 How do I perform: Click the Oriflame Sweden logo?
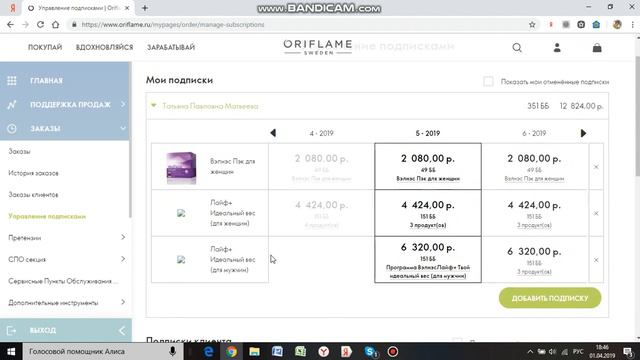pyautogui.click(x=318, y=47)
